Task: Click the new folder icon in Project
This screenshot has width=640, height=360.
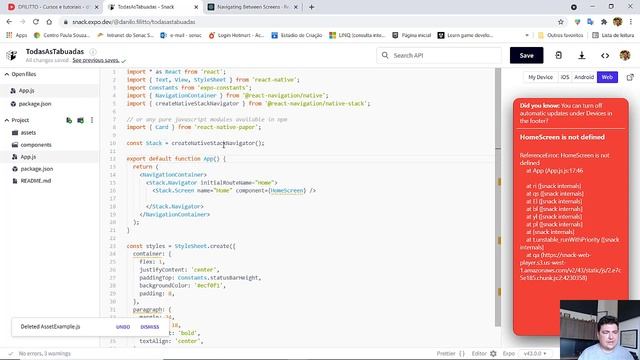Action: (x=80, y=120)
